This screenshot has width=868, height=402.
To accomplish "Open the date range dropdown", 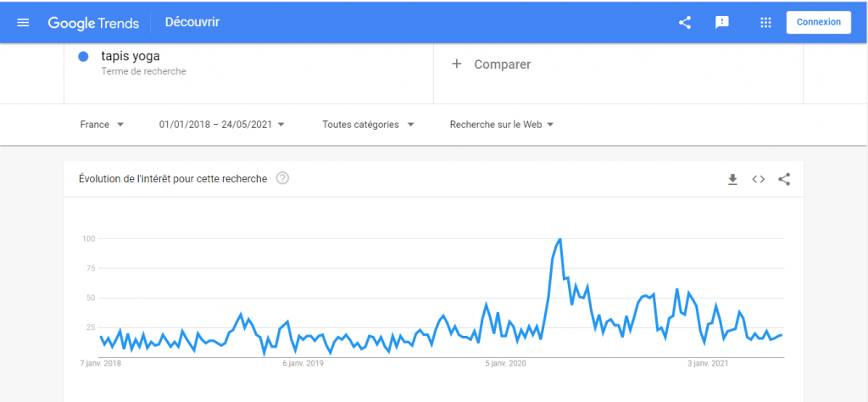I will pyautogui.click(x=221, y=125).
